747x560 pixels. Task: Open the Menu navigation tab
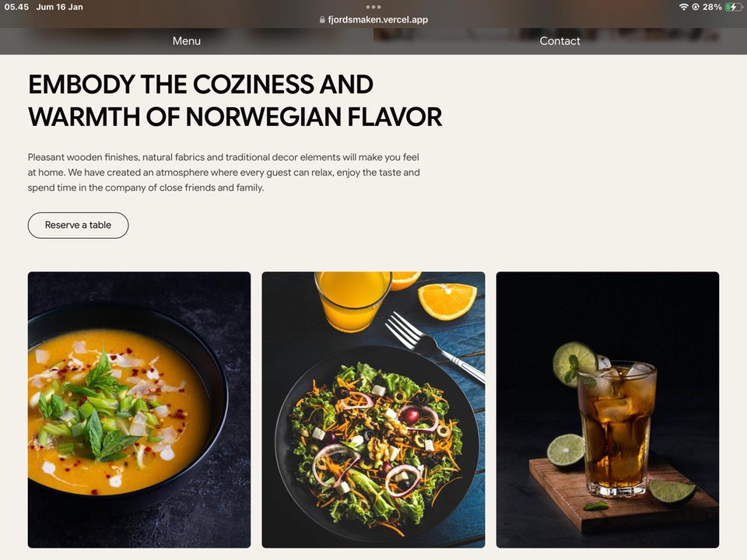pyautogui.click(x=187, y=41)
